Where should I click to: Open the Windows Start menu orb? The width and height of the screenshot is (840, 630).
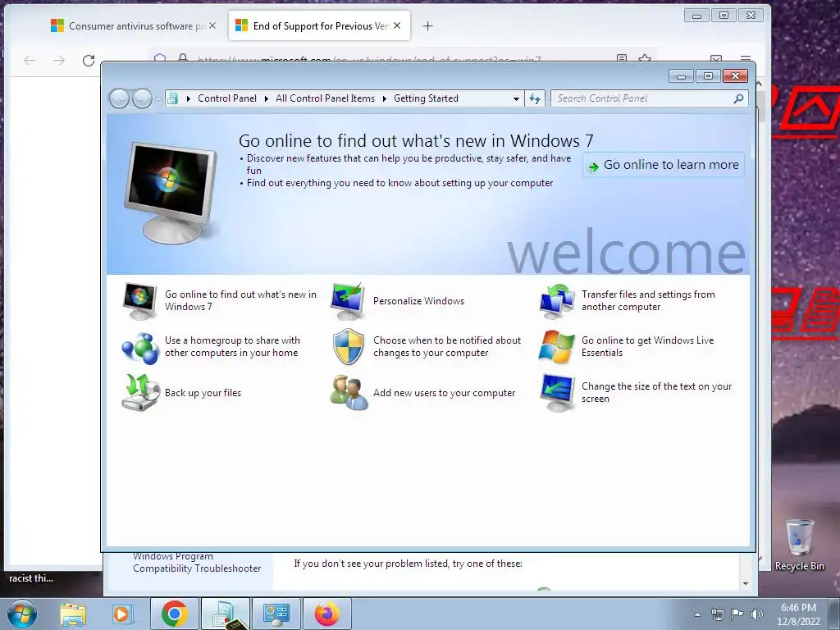coord(22,614)
